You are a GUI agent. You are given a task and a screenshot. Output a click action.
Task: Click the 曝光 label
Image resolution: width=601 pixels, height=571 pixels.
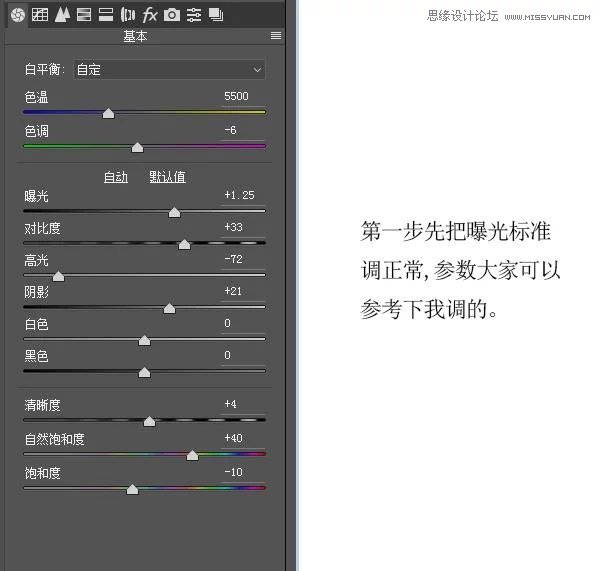[36, 196]
